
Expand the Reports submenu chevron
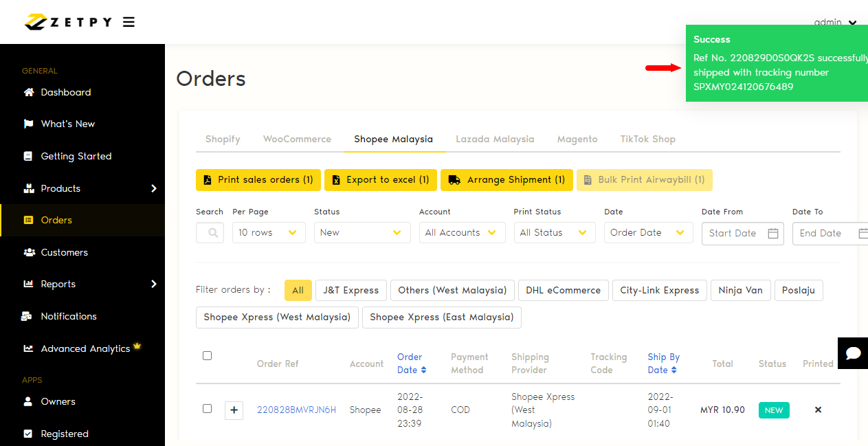click(154, 284)
